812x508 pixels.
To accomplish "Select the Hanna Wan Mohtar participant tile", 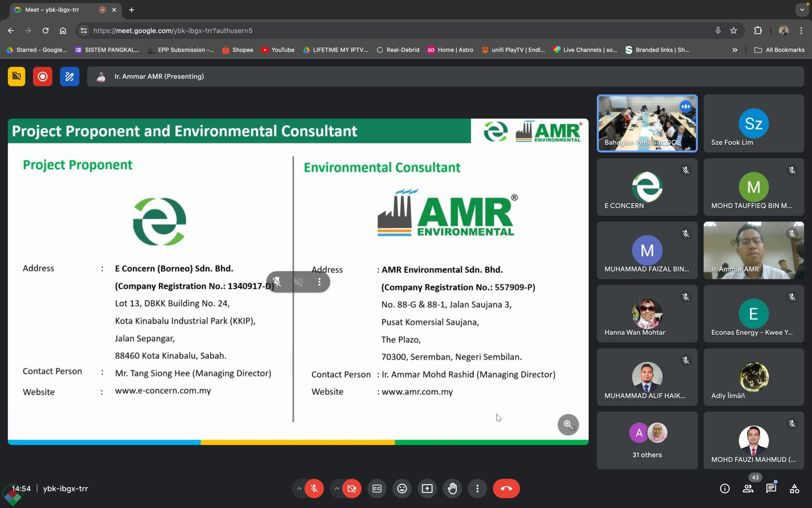I will [x=647, y=313].
